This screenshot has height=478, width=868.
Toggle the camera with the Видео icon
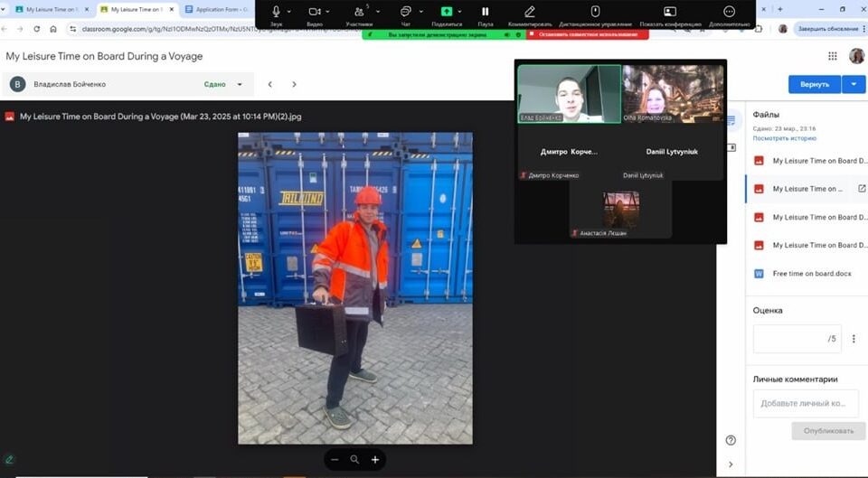tap(315, 12)
